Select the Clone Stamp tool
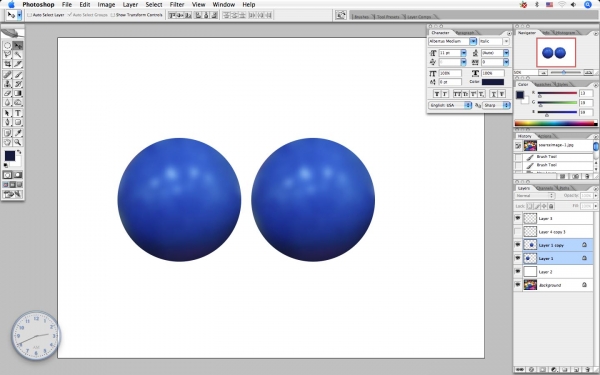This screenshot has width=600, height=375. (x=7, y=84)
